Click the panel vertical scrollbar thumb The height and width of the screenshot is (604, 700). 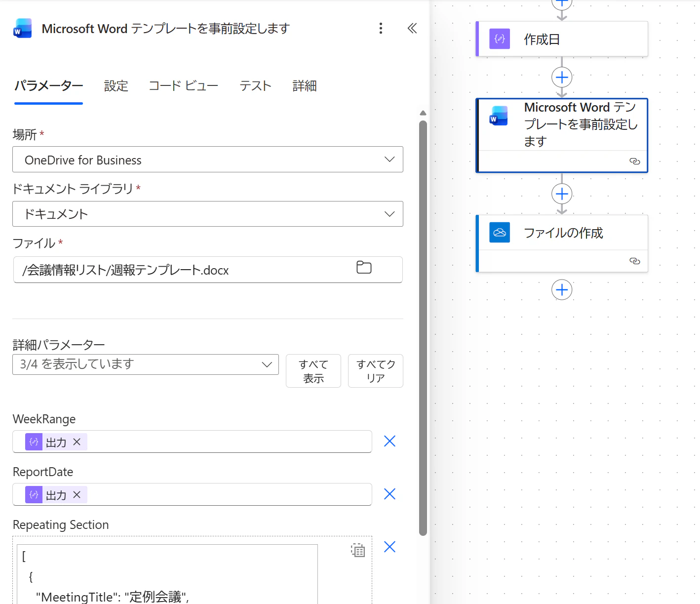423,328
